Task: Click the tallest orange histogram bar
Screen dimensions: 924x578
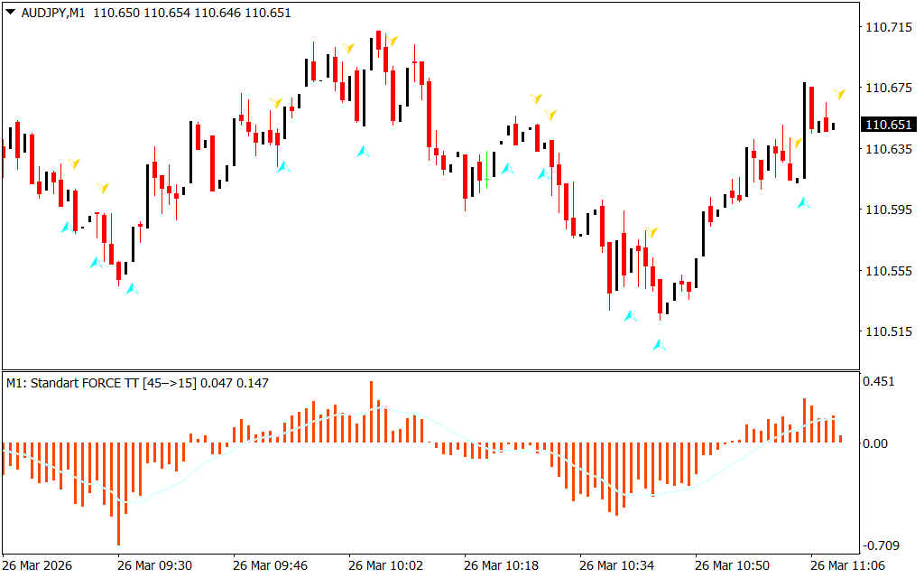Action: point(370,411)
